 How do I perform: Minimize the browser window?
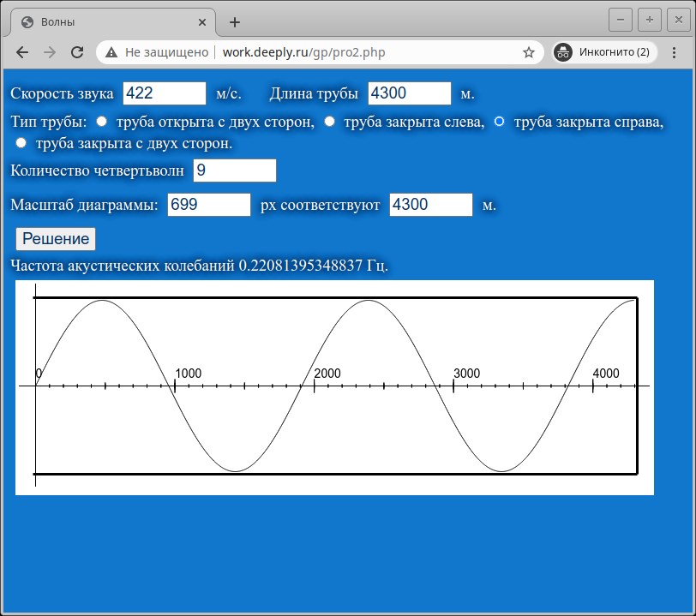620,20
